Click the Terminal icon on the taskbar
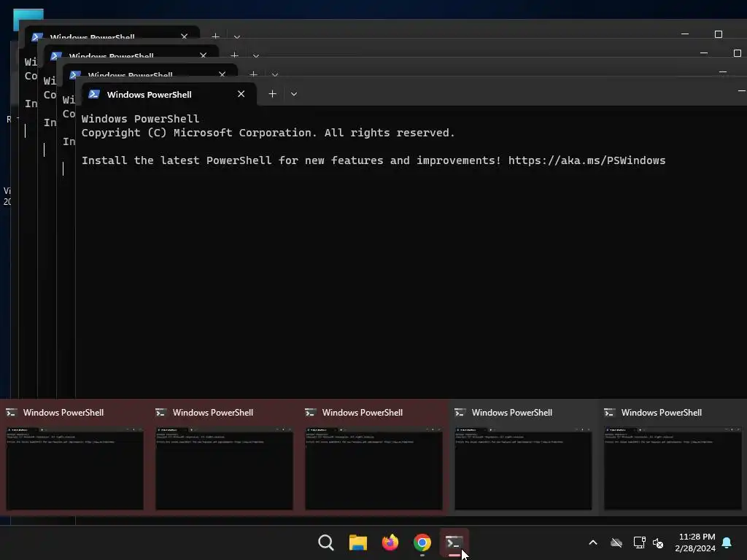 pyautogui.click(x=454, y=542)
